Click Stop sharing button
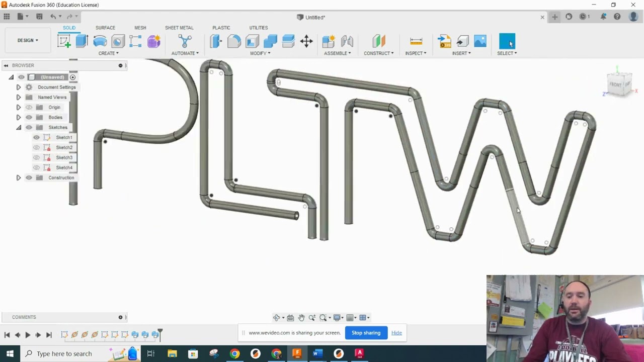Viewport: 644px width, 362px height. pos(366,333)
